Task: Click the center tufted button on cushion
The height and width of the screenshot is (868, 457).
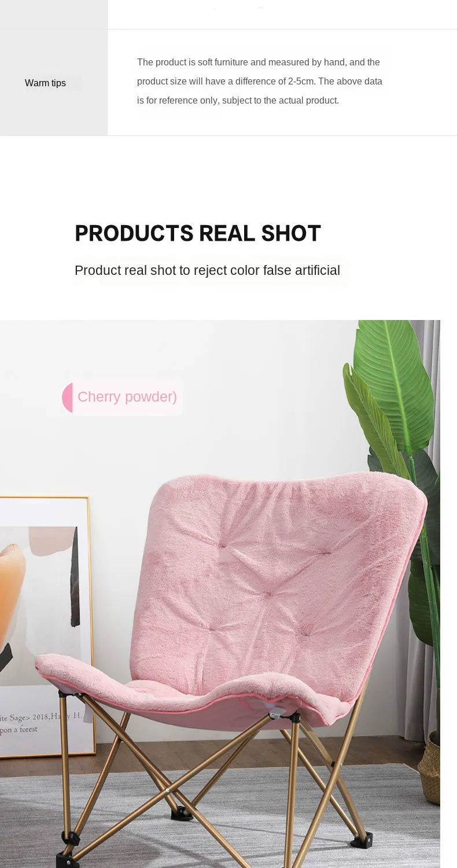Action: [268, 593]
